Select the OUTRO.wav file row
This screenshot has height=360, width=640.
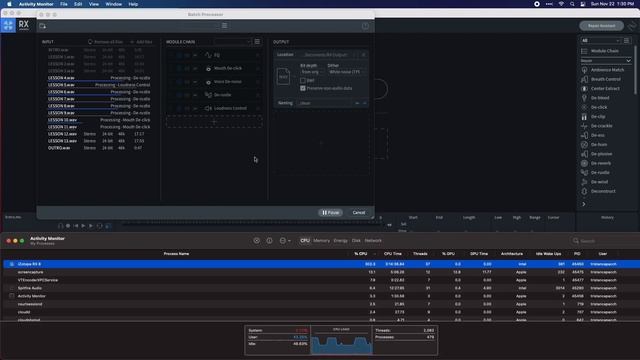coord(99,148)
